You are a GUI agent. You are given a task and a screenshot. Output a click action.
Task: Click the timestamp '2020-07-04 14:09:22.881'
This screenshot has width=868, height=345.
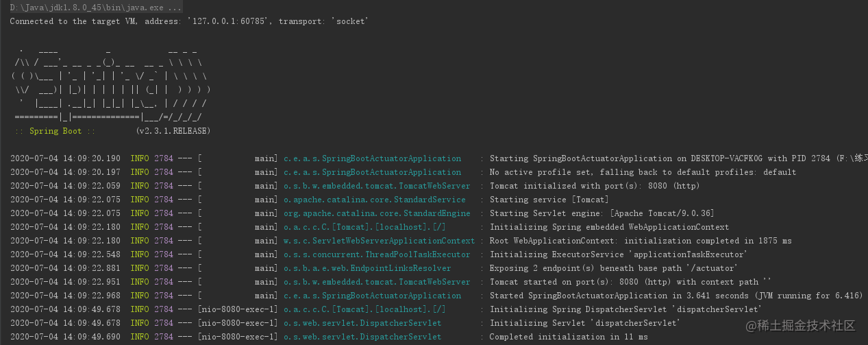pos(65,268)
